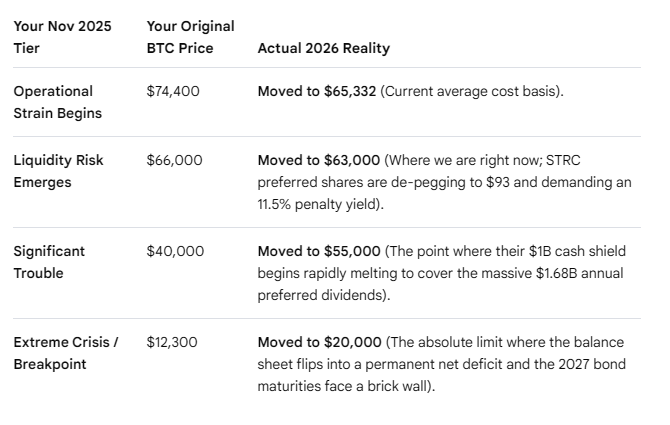Click the 'Moved to $55,000' text
Viewport: 670px width, 425px height.
319,251
